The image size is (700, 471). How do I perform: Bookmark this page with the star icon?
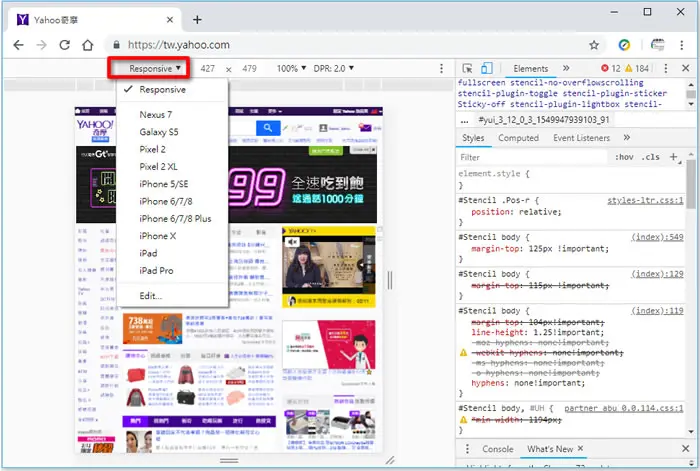coord(594,45)
